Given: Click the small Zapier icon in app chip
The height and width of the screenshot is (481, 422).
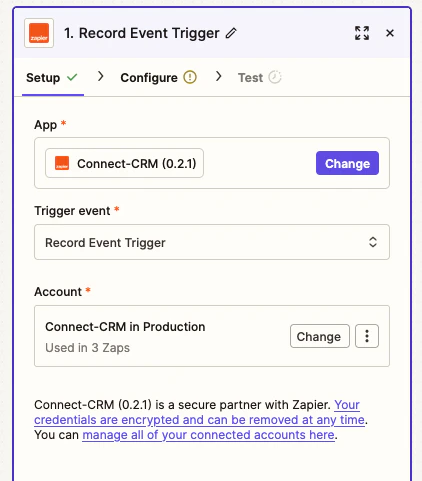Looking at the screenshot, I should point(62,163).
